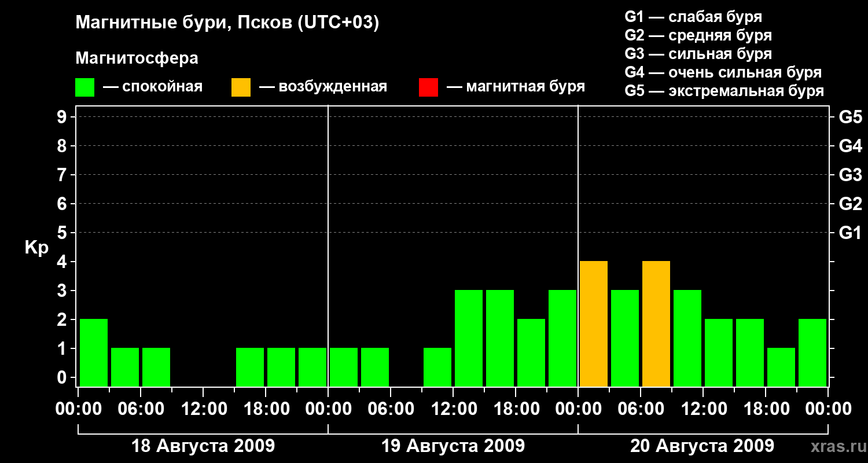Click the '18:00' time label above 20 Августа
This screenshot has width=868, height=463.
[x=766, y=409]
